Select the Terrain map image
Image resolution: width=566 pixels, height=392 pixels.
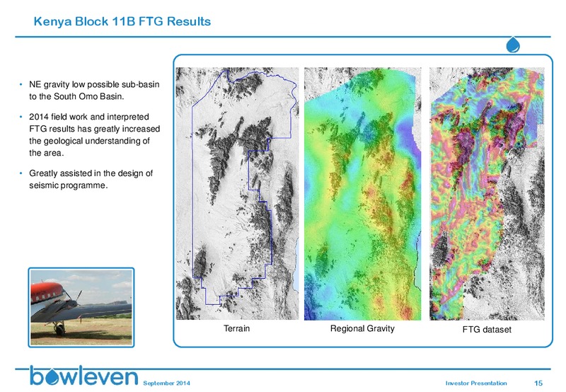click(x=237, y=193)
